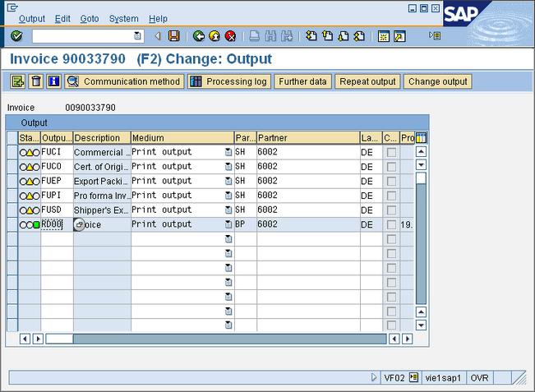
Task: Click the Repeat output button
Action: click(368, 81)
